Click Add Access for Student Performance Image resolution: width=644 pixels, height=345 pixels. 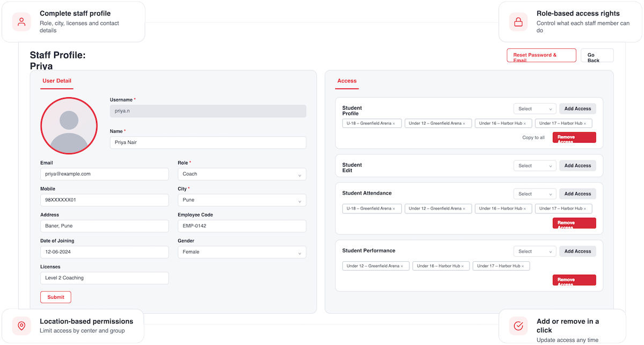click(x=577, y=251)
